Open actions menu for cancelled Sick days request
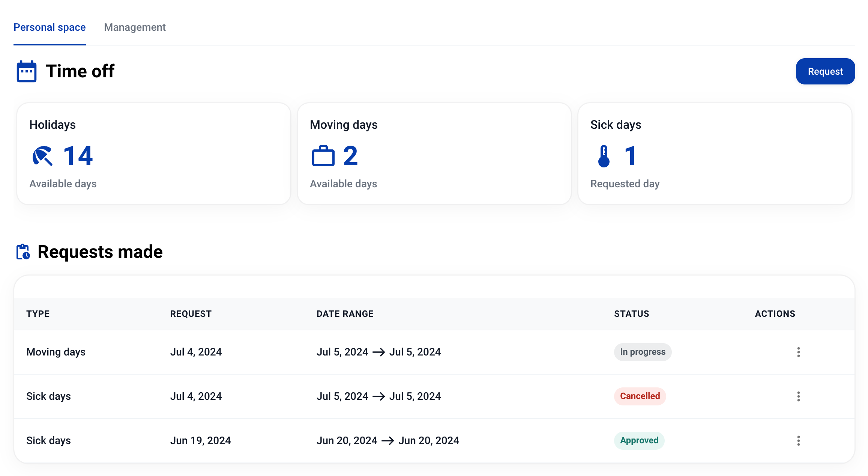The height and width of the screenshot is (476, 868). 798,396
